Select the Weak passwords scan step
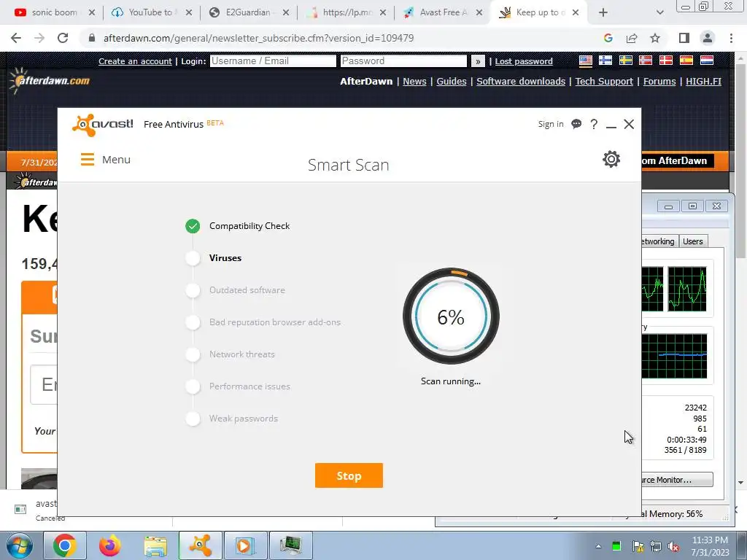Screen dimensions: 747x560 pos(244,419)
